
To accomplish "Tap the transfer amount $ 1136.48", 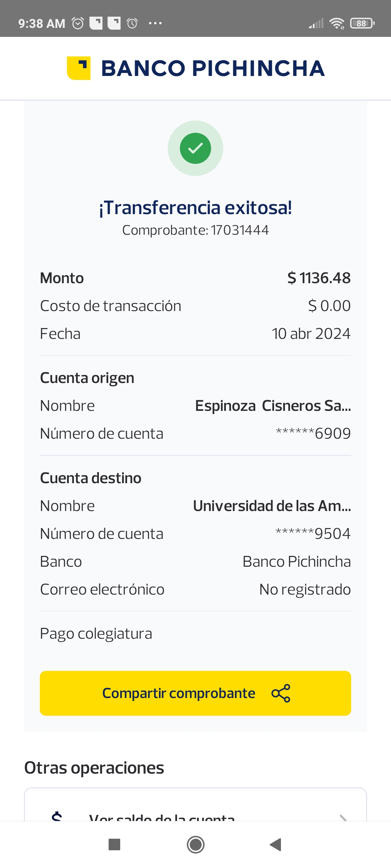I will point(319,278).
